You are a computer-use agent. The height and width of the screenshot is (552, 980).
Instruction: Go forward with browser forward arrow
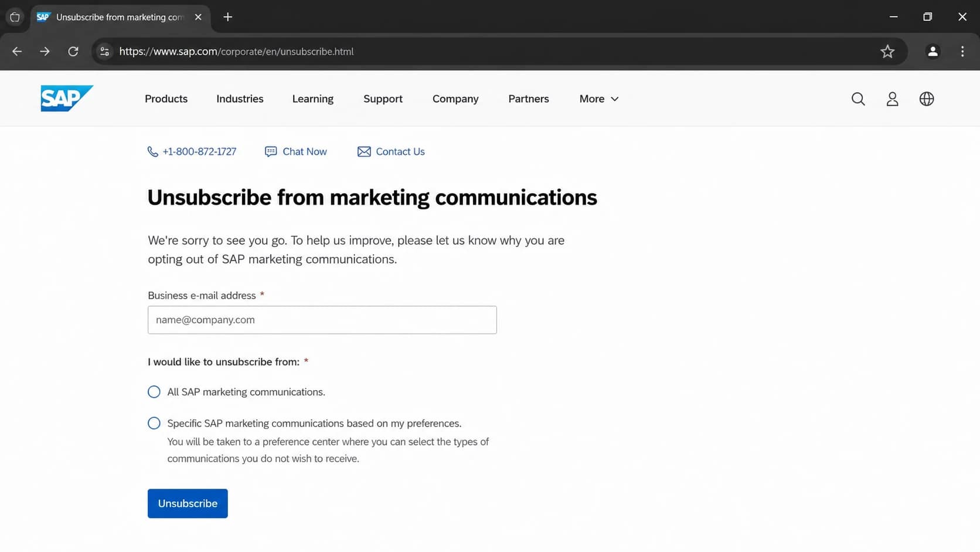[x=45, y=52]
